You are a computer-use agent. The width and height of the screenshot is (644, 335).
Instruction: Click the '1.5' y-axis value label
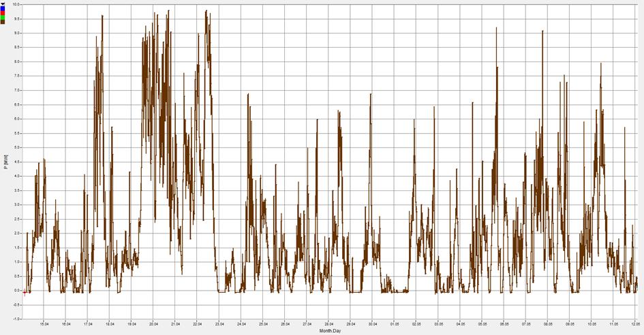17,248
